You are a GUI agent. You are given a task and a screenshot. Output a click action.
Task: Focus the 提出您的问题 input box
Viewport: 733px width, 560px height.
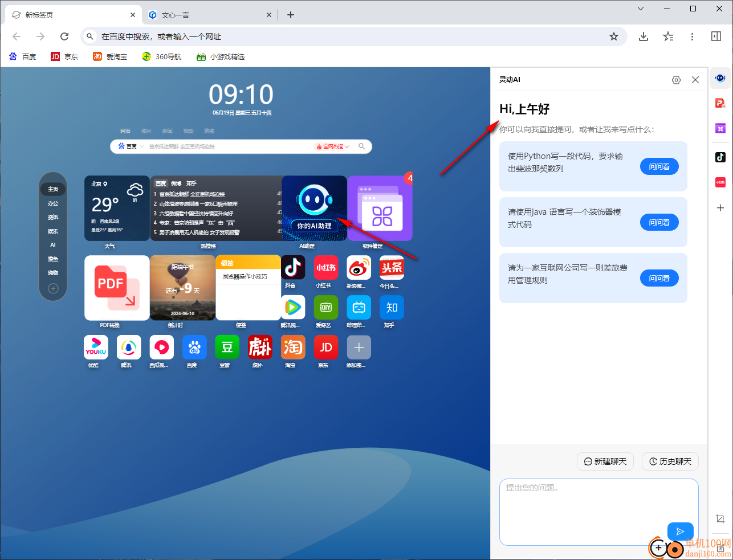click(599, 512)
